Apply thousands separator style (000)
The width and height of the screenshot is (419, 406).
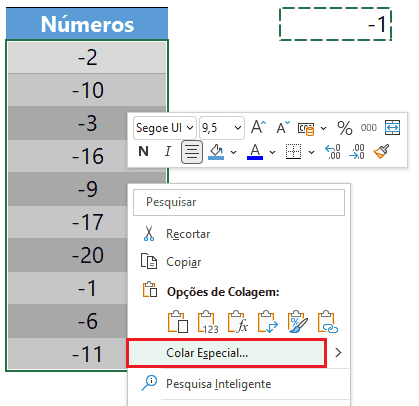(368, 128)
